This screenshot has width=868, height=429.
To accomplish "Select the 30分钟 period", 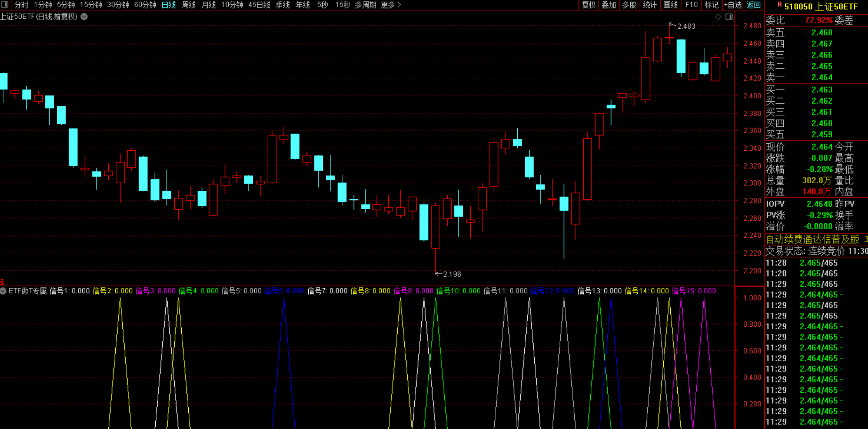I will coord(118,5).
